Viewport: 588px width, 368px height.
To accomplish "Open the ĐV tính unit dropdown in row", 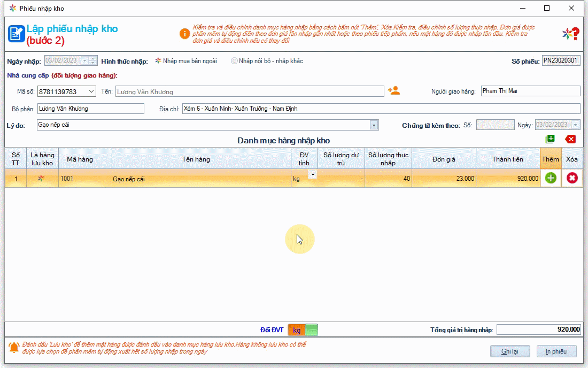I will click(312, 174).
